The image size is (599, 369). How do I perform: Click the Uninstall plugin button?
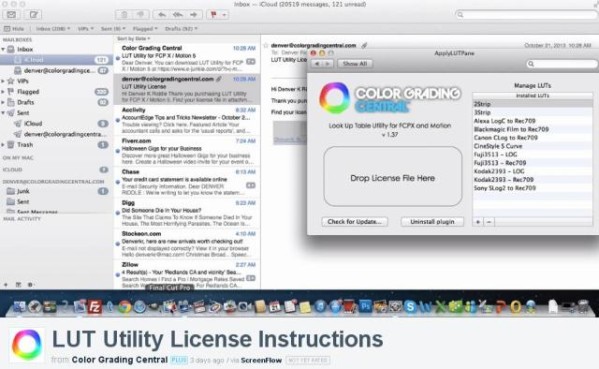click(432, 222)
